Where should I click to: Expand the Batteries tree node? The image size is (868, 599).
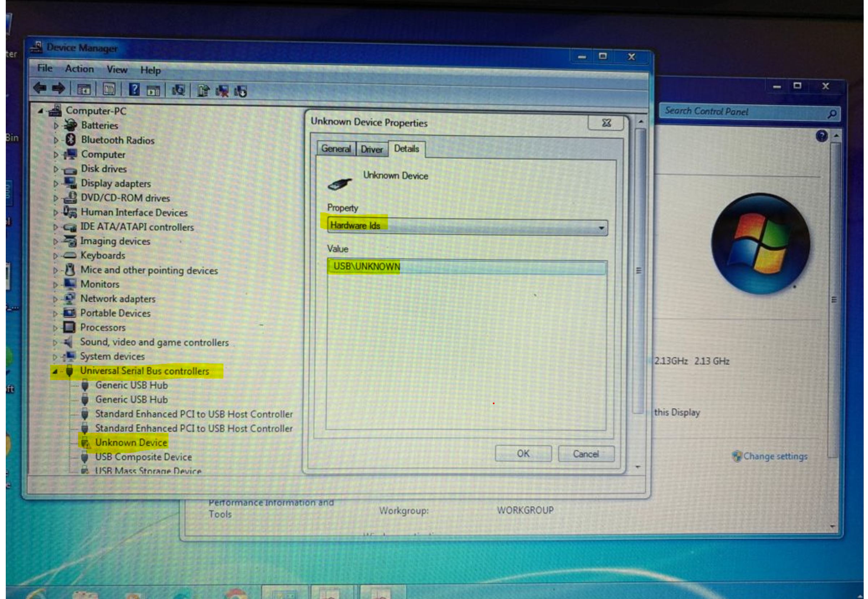pyautogui.click(x=56, y=126)
